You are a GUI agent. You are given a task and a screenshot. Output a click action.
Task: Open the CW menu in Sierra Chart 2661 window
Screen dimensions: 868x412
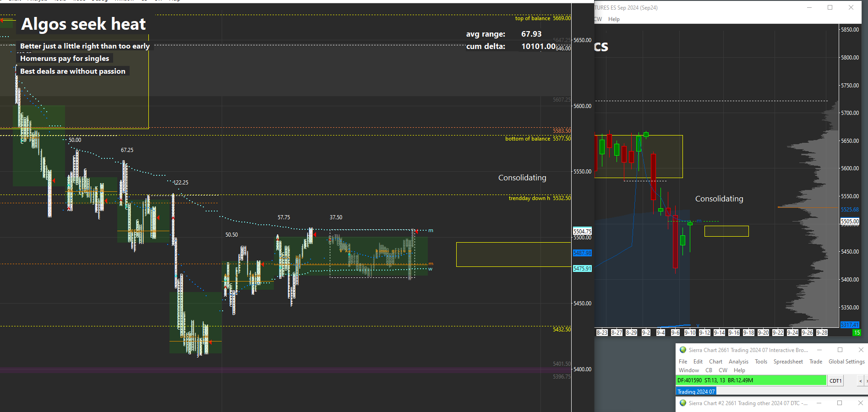(723, 370)
